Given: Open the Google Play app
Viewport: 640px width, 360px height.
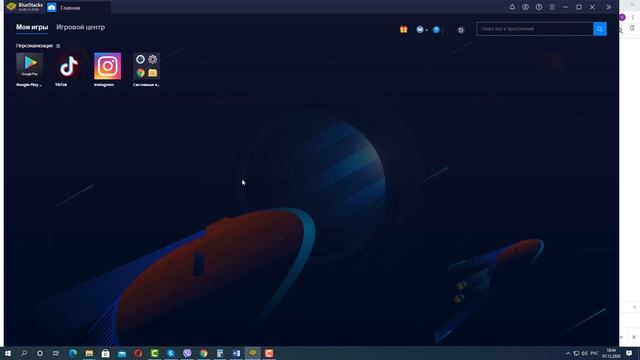Looking at the screenshot, I should (29, 66).
